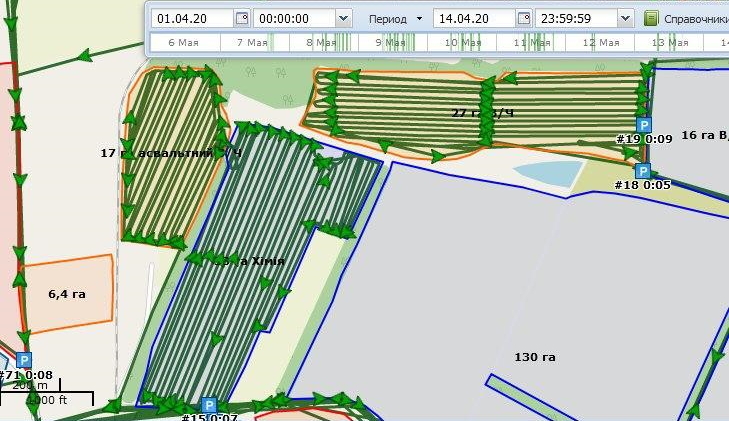Expand the end time 23:59:59 dropdown
This screenshot has width=729, height=421.
(x=625, y=18)
